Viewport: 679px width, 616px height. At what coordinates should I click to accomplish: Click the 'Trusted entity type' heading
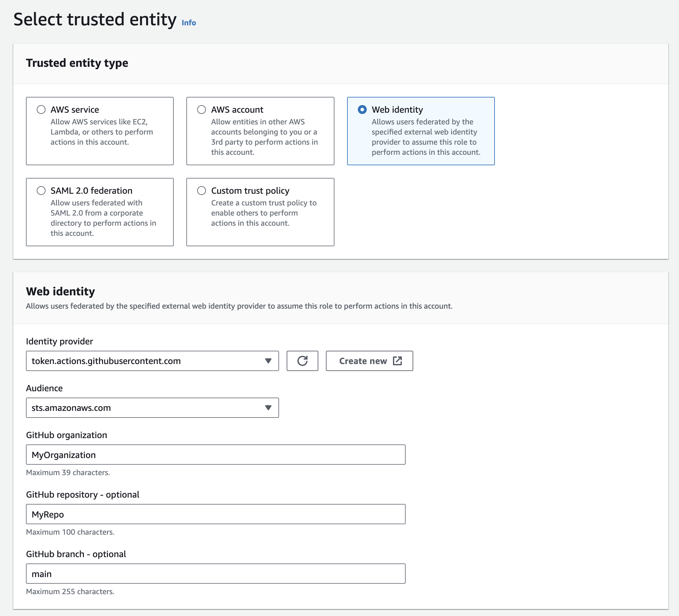(77, 63)
